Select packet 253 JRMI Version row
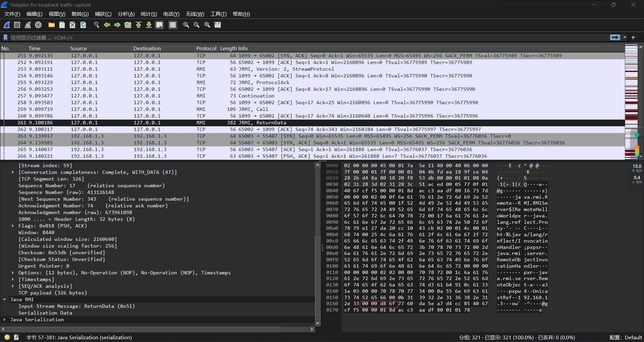Image resolution: width=644 pixels, height=342 pixels. tap(312, 69)
